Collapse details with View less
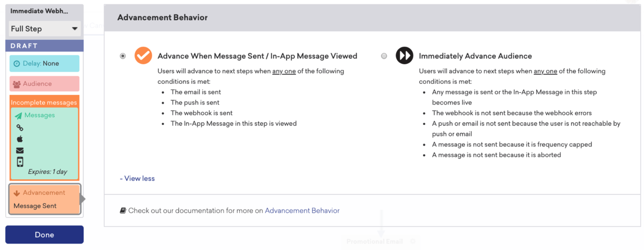 tap(137, 178)
